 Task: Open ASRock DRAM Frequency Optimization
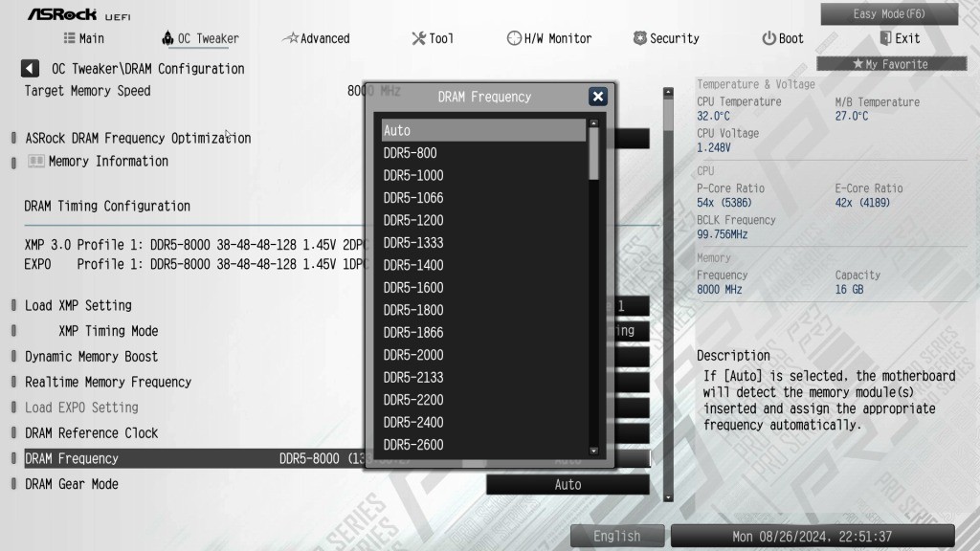(x=138, y=138)
